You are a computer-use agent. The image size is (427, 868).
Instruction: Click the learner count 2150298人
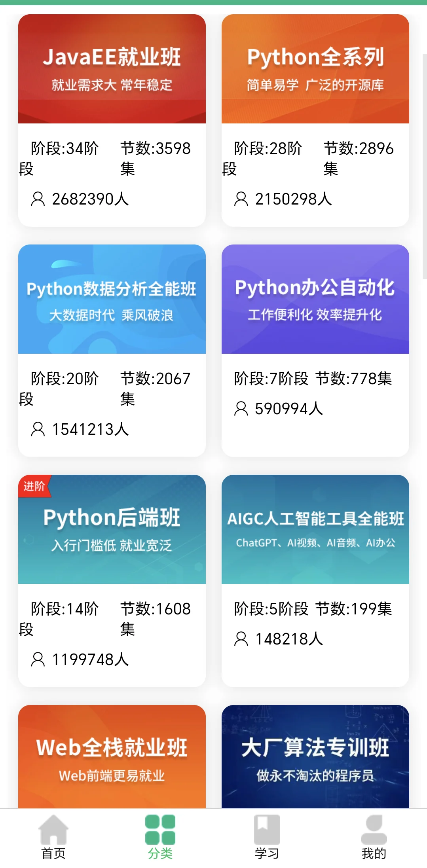point(294,199)
